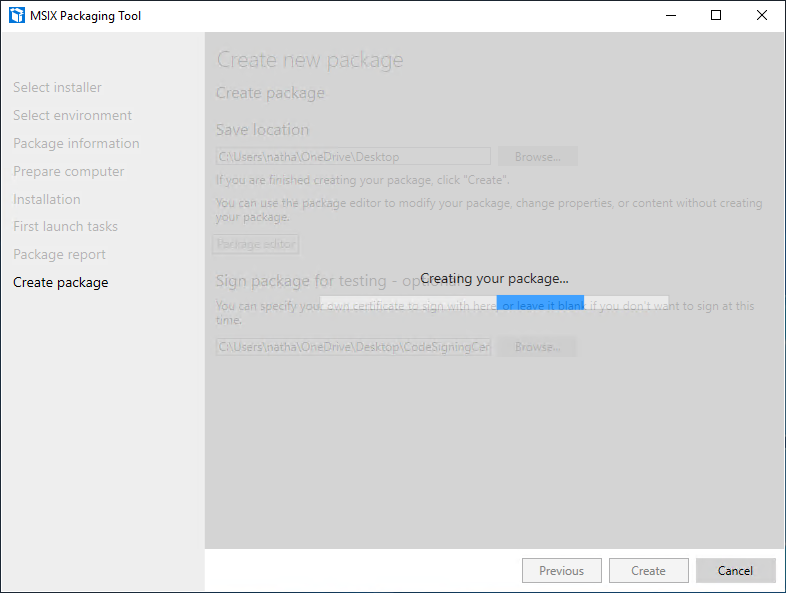This screenshot has height=593, width=786.
Task: Select the Installation step
Action: click(x=47, y=199)
